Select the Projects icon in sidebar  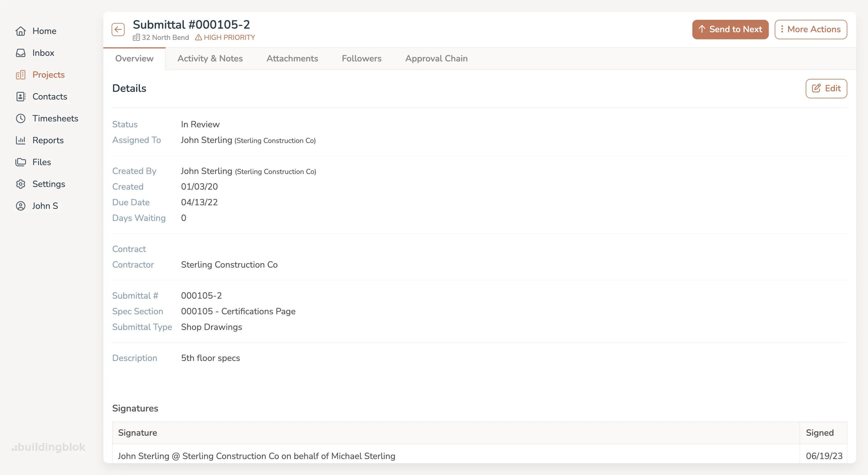pos(21,74)
